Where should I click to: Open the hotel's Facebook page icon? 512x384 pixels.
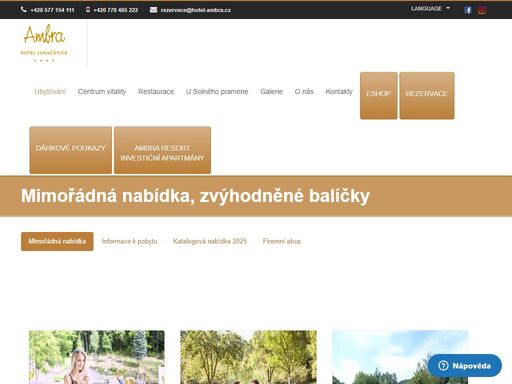point(468,10)
